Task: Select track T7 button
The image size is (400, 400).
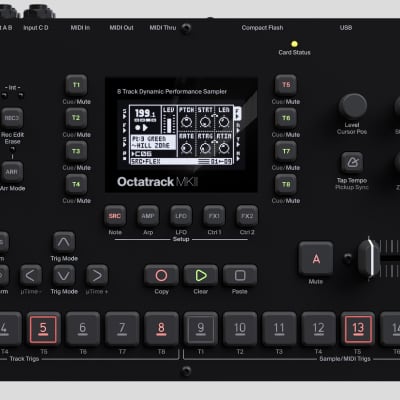Action: (x=286, y=151)
